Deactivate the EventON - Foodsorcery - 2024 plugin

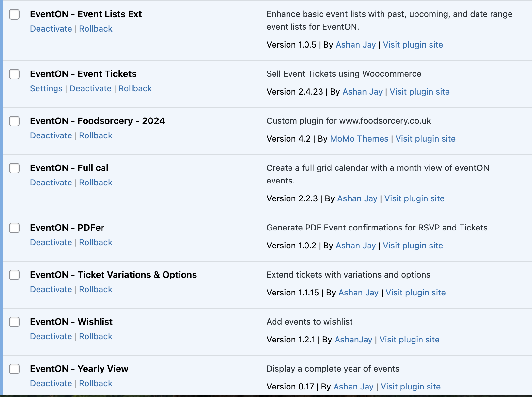pos(51,135)
